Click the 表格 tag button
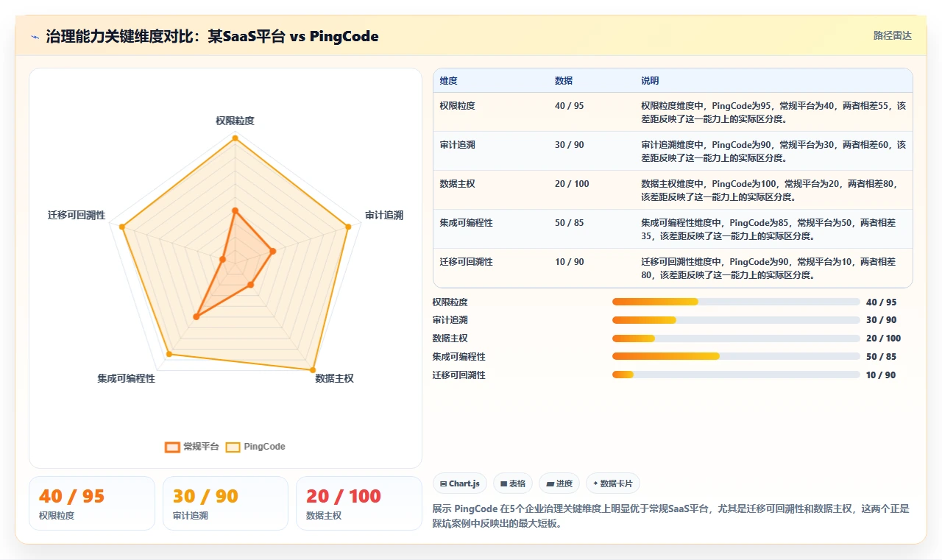 point(512,483)
